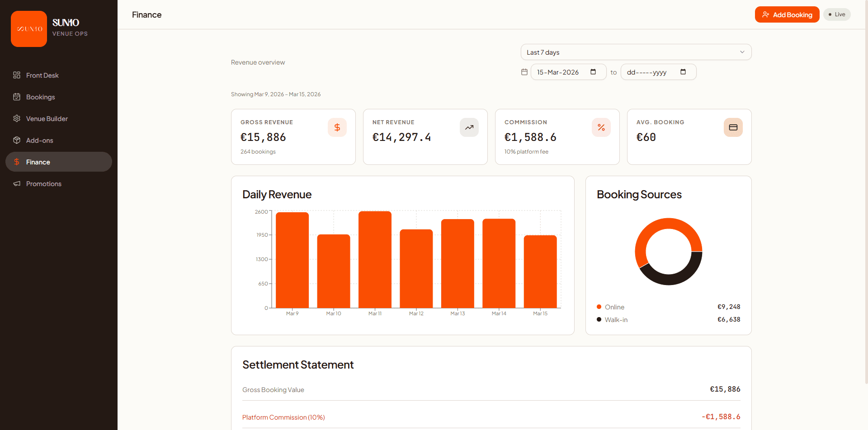Toggle Walk-in series in Booking Sources legend
The height and width of the screenshot is (430, 868).
click(616, 320)
